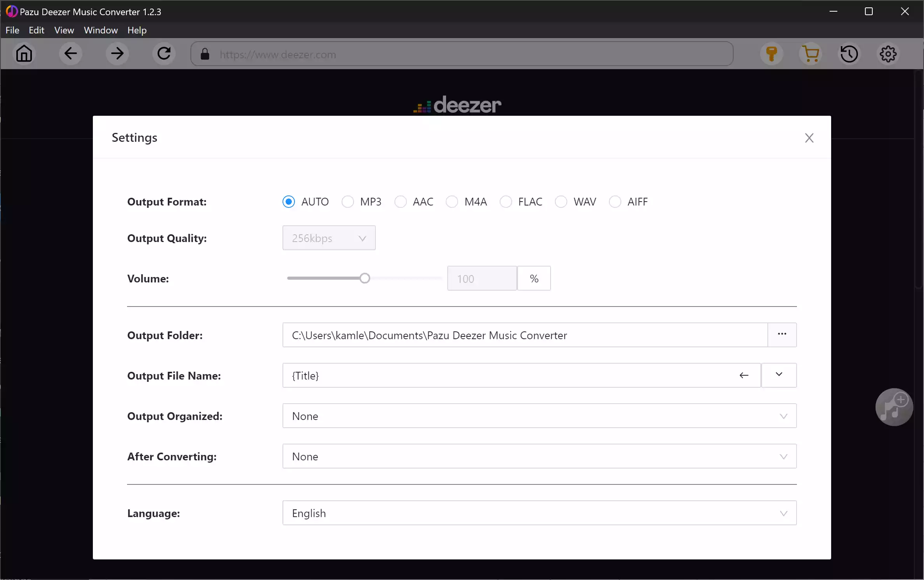Select AAC output format
The width and height of the screenshot is (924, 580).
pyautogui.click(x=401, y=202)
